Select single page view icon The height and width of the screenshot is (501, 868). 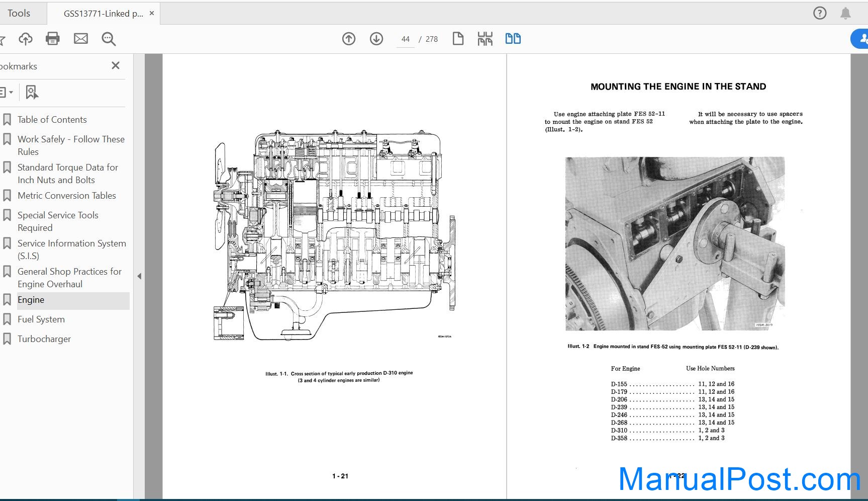pyautogui.click(x=458, y=39)
